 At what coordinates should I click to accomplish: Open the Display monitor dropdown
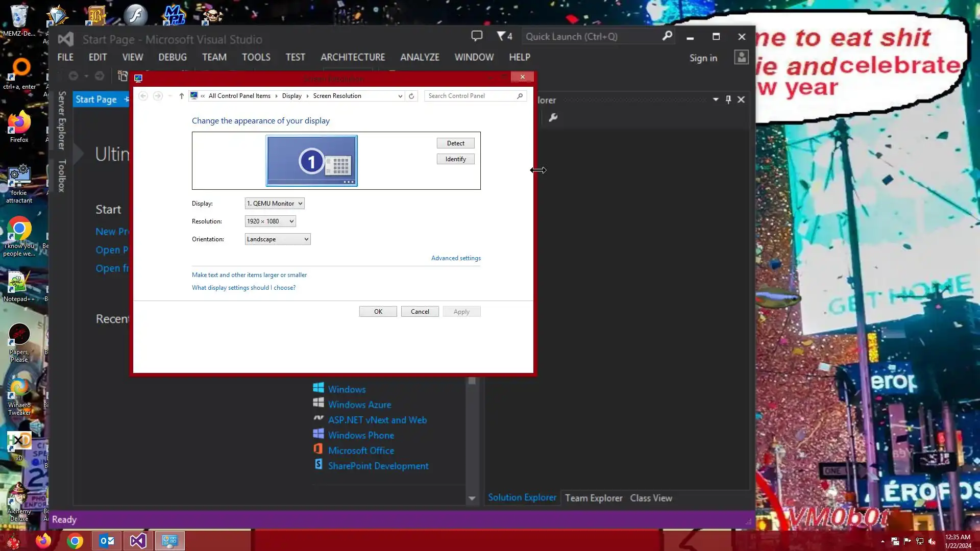tap(275, 204)
